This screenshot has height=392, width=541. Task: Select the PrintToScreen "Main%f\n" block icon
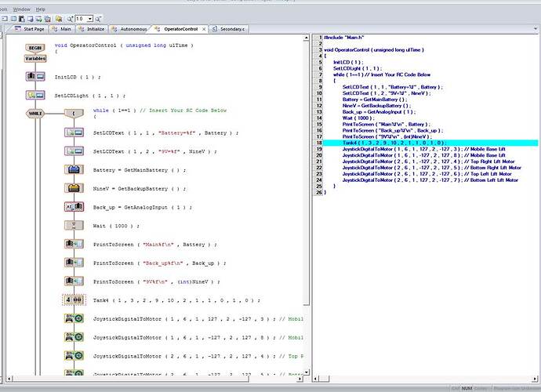click(x=74, y=244)
